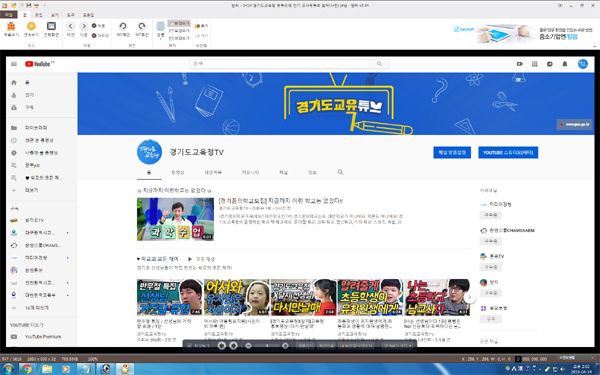Zoom in with plus on overlay toolbar
600x375 pixels.
coord(285,346)
